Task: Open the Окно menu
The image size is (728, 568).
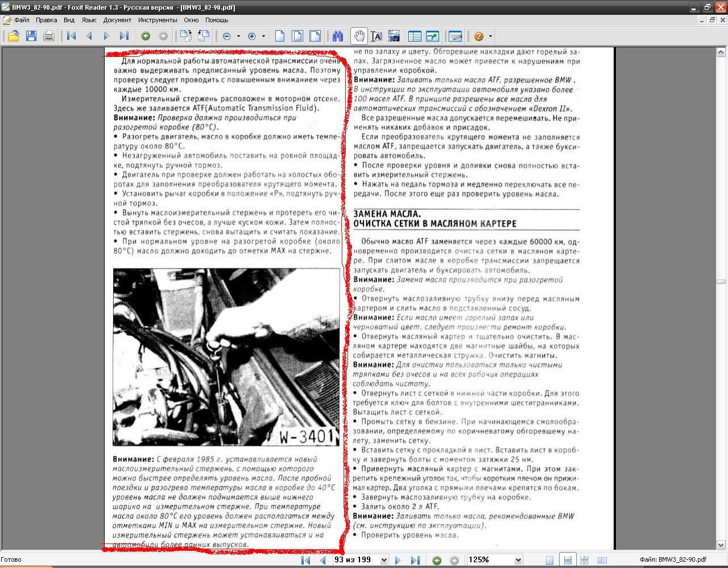Action: point(191,20)
